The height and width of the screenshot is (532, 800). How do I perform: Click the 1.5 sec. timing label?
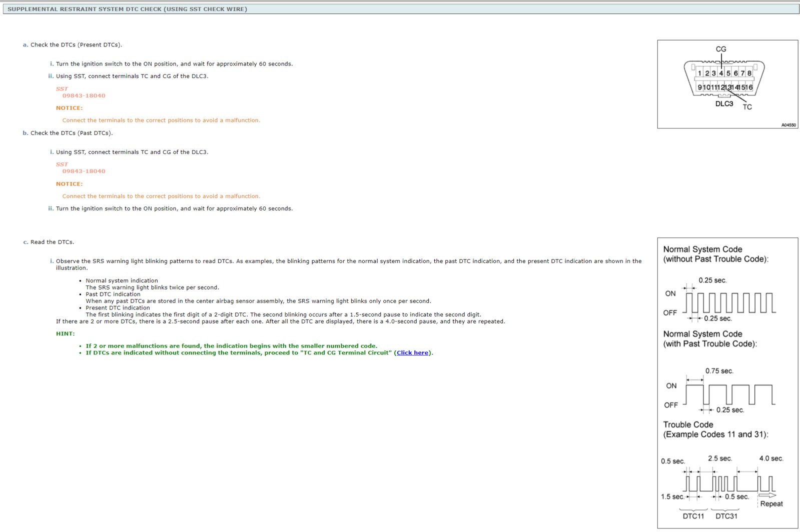[x=672, y=497]
